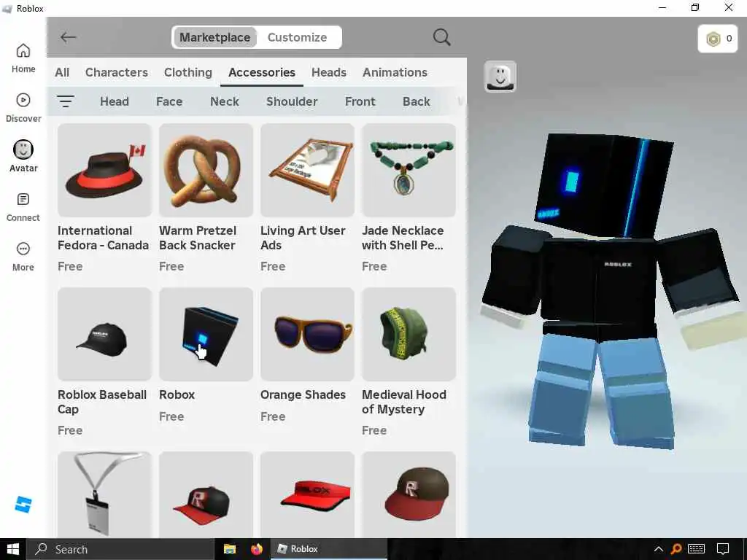This screenshot has height=560, width=747.
Task: Select the lanyard badge accessory thumbnail
Action: [104, 495]
